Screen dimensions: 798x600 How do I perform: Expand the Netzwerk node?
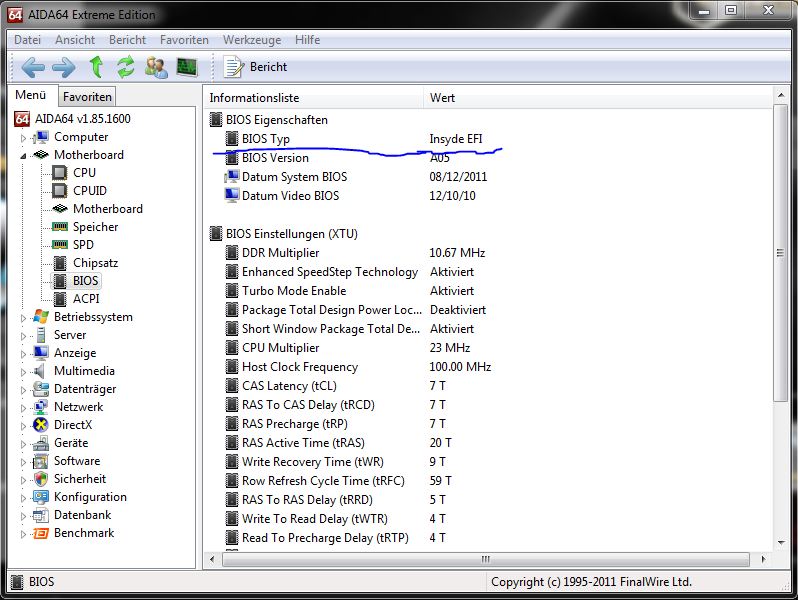coord(23,408)
